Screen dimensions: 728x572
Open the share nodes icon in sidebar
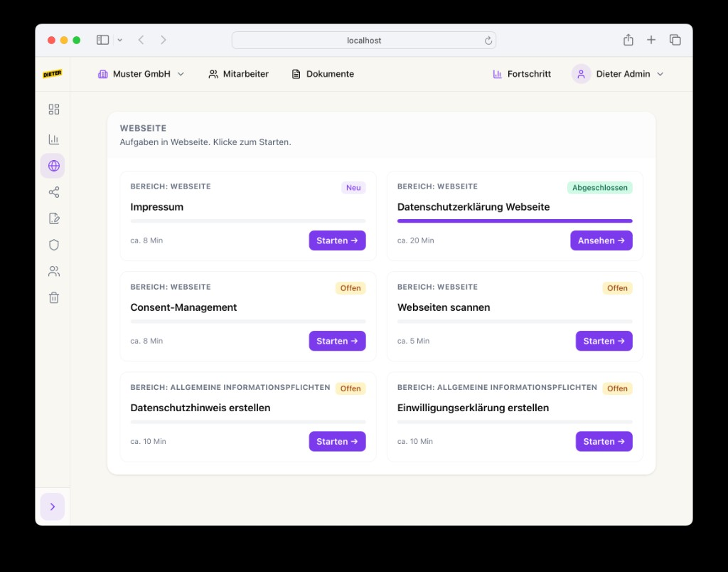[53, 192]
